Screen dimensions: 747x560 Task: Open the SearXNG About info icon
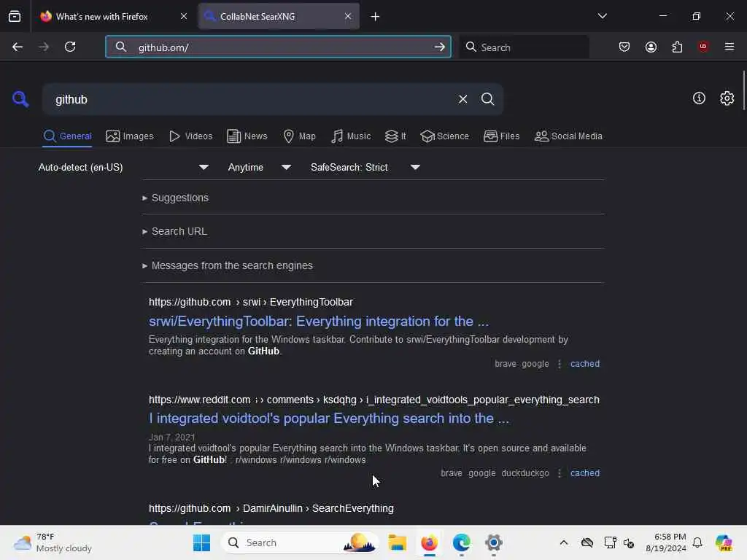pos(699,98)
